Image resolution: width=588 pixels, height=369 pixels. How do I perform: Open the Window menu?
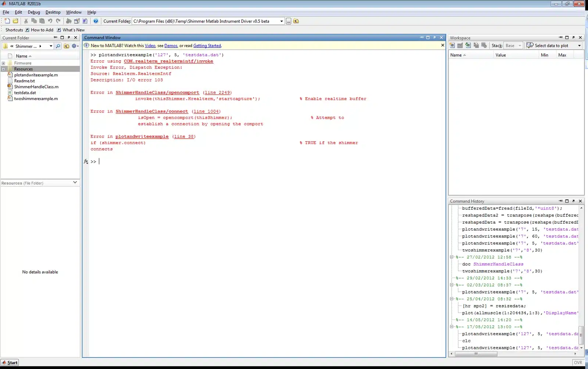[73, 12]
